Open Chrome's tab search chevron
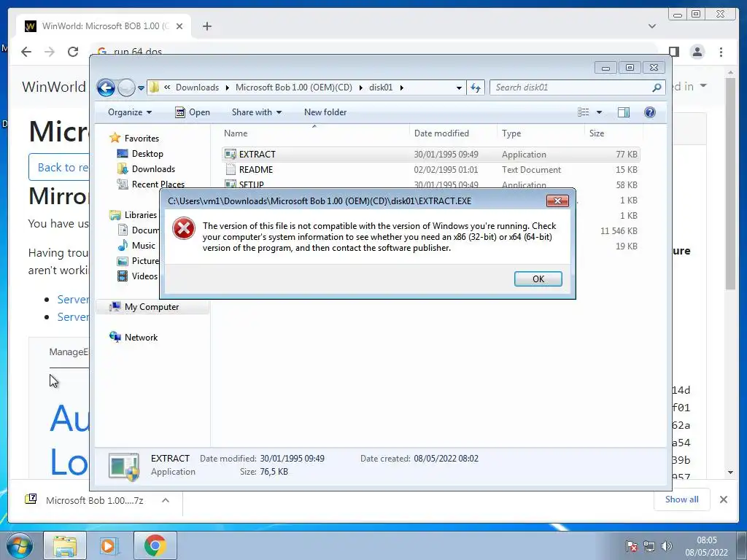Screen dimensions: 747x560 coord(652,26)
